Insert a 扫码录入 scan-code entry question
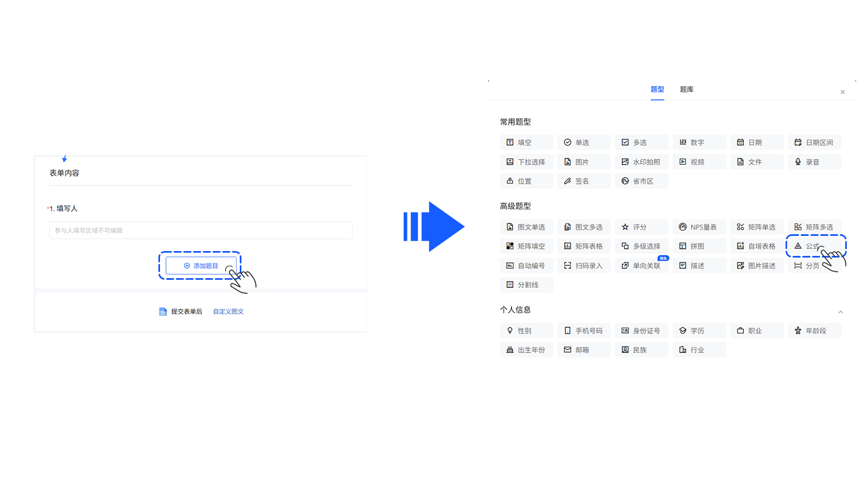Viewport: 868px width, 488px height. (x=584, y=265)
